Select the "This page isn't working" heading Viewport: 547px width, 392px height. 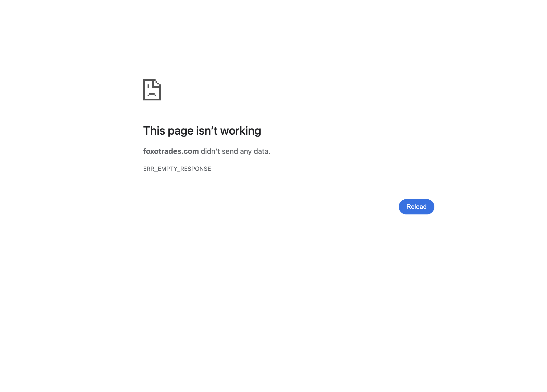coord(202,131)
